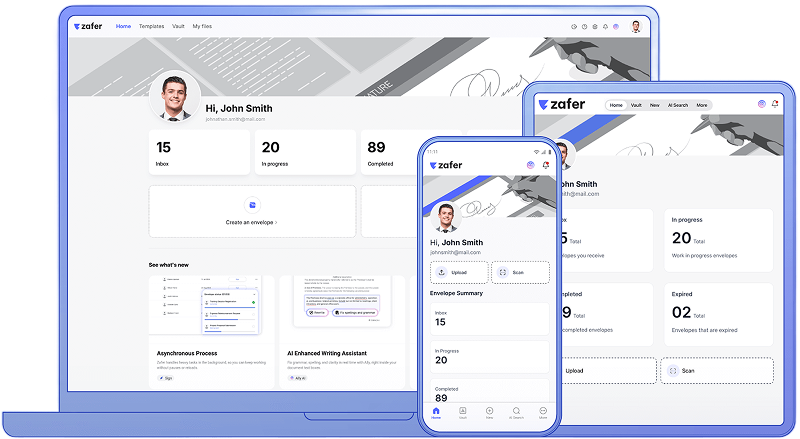This screenshot has width=800, height=439.
Task: Select the Home pill tab on the tablet
Action: tap(616, 105)
